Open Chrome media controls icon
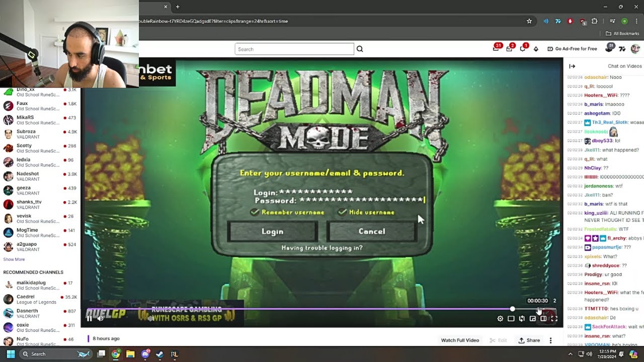 612,21
